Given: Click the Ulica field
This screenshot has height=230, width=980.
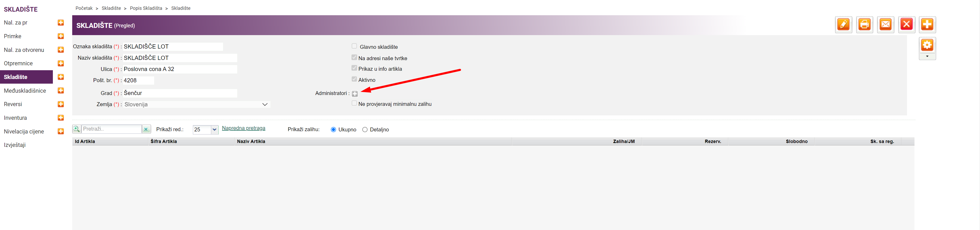Looking at the screenshot, I should pyautogui.click(x=180, y=69).
